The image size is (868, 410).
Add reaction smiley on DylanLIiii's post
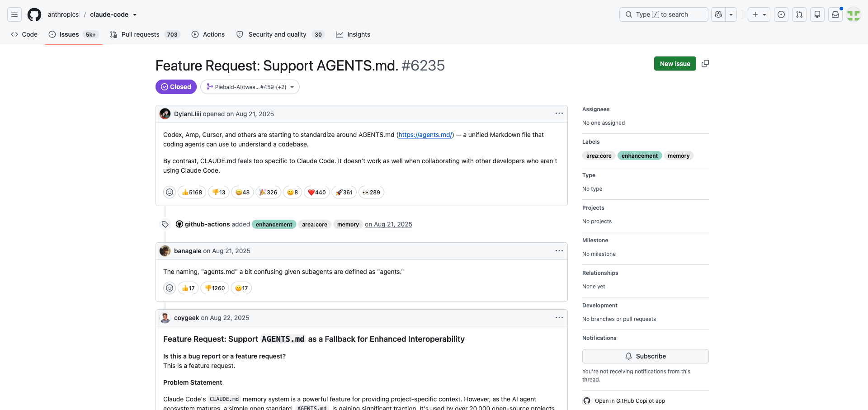[170, 192]
